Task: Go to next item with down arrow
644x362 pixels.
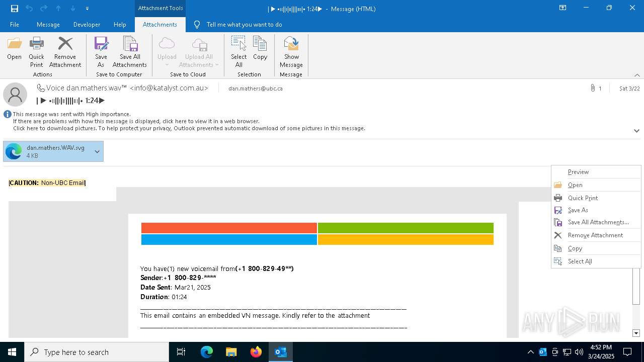Action: (73, 8)
